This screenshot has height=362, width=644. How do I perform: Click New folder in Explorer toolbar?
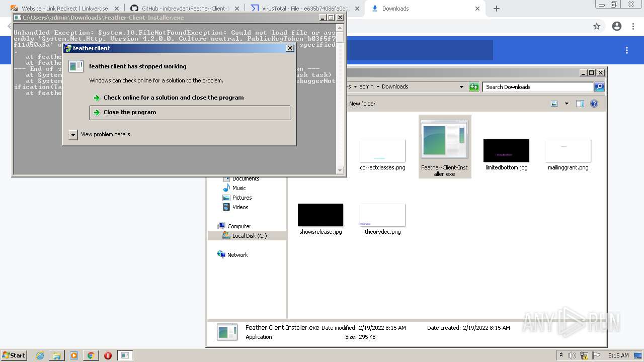coord(362,104)
